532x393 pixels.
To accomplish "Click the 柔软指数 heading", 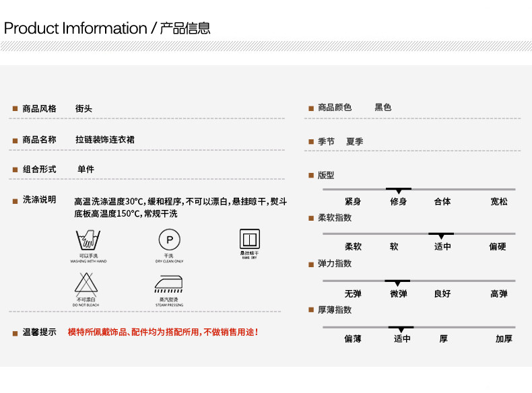I will point(335,217).
